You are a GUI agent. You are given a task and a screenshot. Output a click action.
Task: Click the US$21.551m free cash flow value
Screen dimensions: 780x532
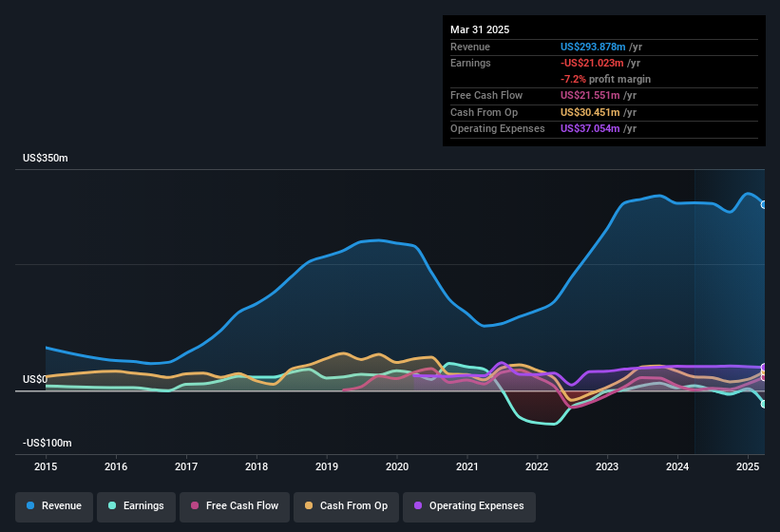pyautogui.click(x=590, y=95)
